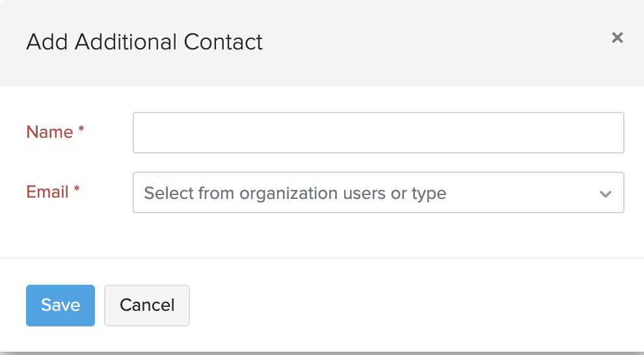Save the additional contact
The width and height of the screenshot is (644, 355).
click(x=60, y=305)
